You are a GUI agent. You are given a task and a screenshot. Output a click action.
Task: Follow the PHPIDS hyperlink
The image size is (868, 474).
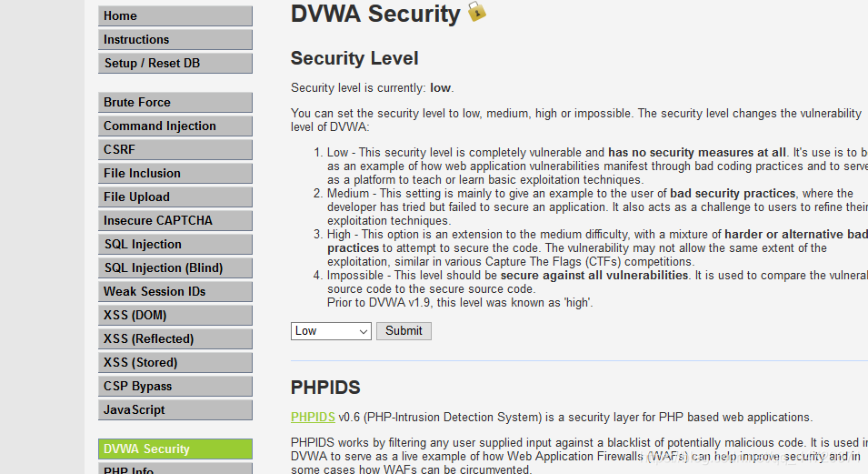[x=313, y=417]
